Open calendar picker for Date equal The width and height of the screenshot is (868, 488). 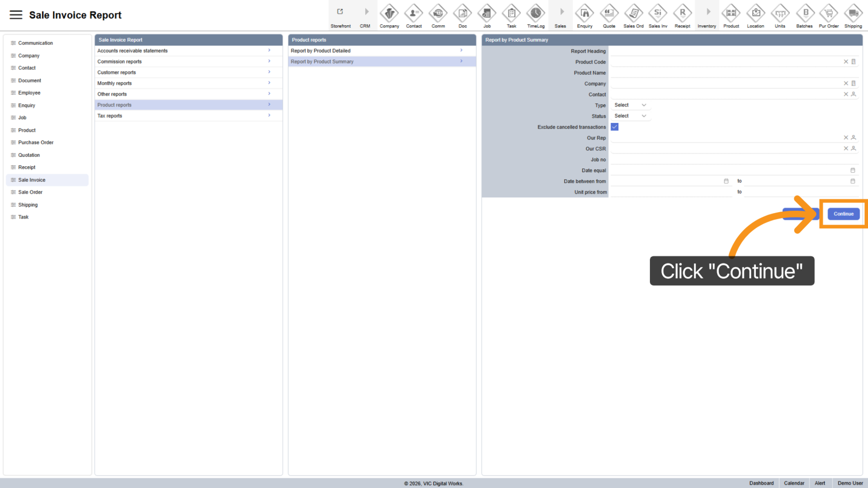[853, 170]
